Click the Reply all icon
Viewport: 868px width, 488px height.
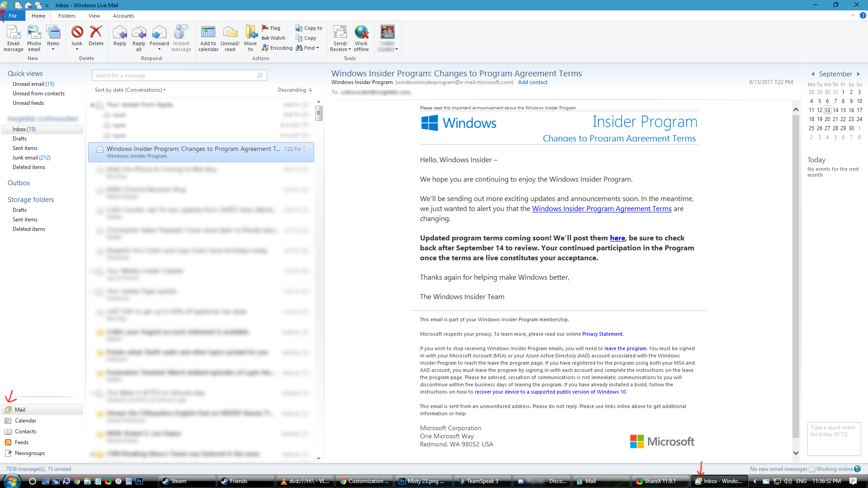click(x=139, y=33)
